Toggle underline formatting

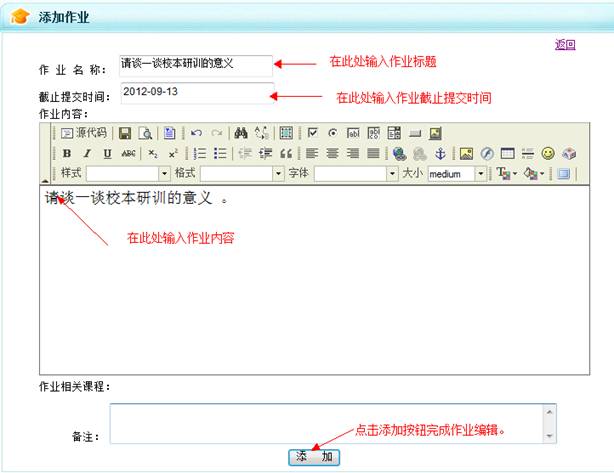click(108, 153)
